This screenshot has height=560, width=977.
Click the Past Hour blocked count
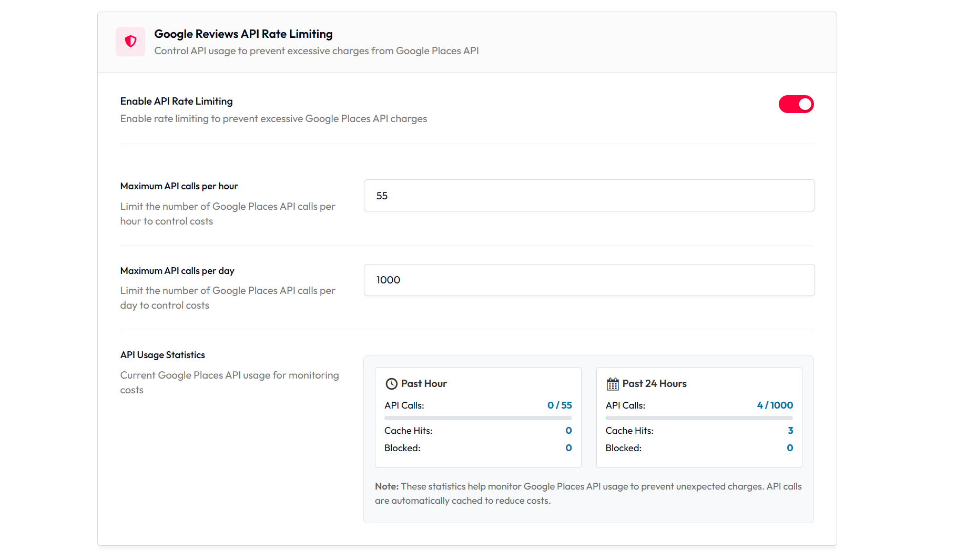[568, 448]
